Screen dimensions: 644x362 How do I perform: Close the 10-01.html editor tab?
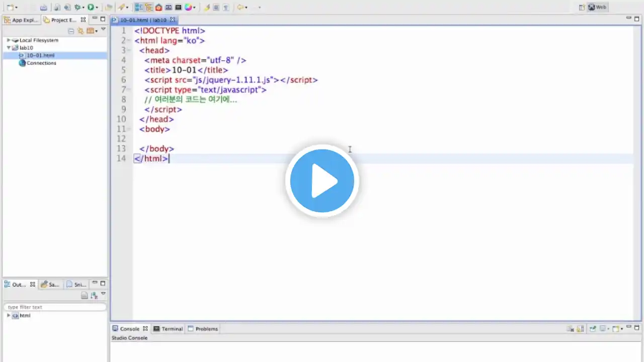173,20
